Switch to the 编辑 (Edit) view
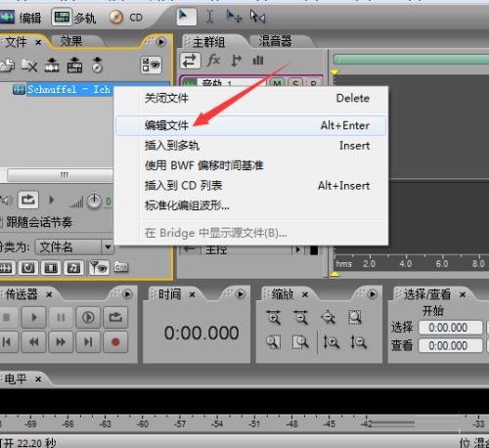The height and width of the screenshot is (448, 489). click(x=21, y=18)
